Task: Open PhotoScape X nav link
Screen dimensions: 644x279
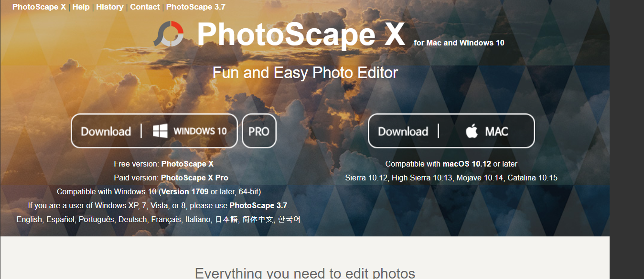Action: 39,7
